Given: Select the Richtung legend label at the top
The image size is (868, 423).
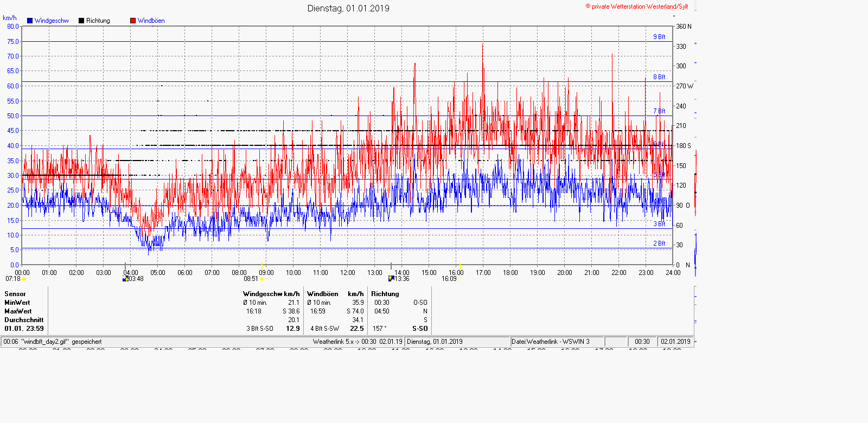Looking at the screenshot, I should coord(98,21).
